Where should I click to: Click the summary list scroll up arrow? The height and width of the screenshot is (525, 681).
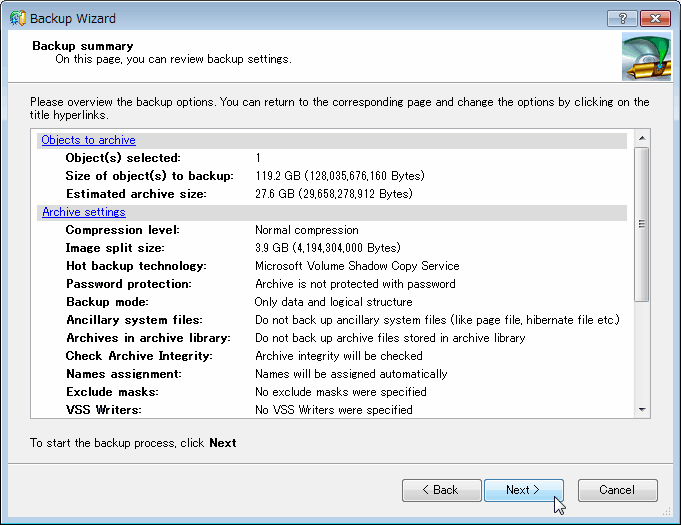click(x=642, y=138)
